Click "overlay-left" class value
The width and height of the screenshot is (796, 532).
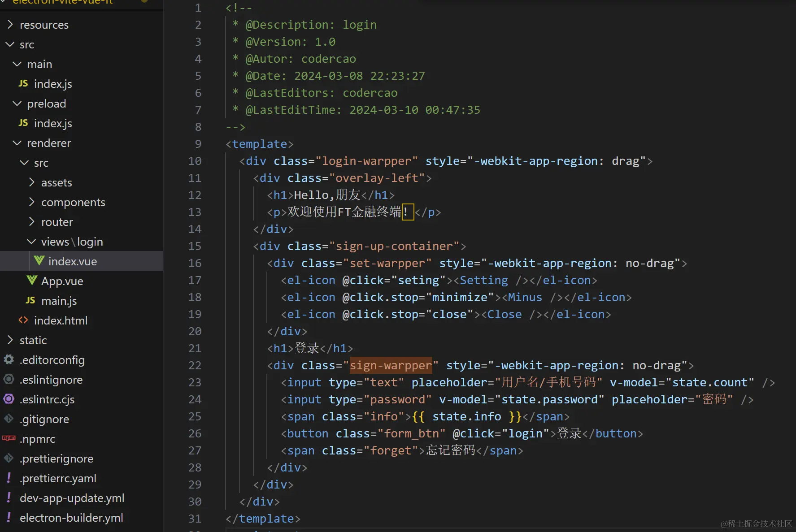pyautogui.click(x=377, y=178)
